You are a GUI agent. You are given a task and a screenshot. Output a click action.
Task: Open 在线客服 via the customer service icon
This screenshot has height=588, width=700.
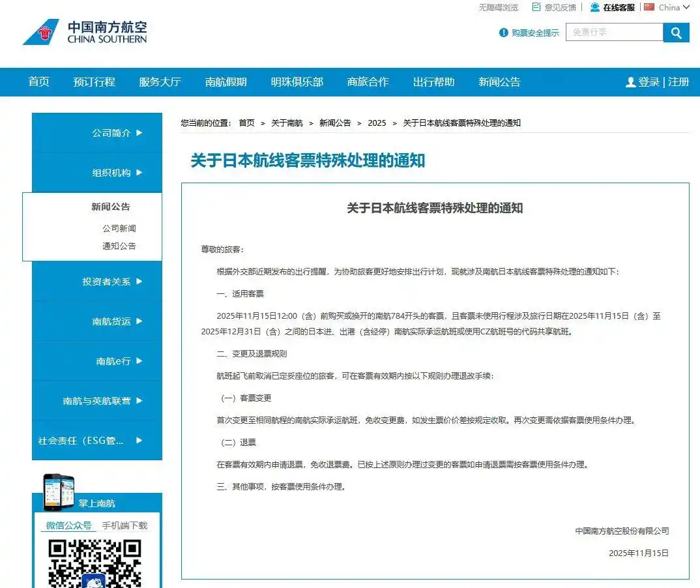coord(593,7)
